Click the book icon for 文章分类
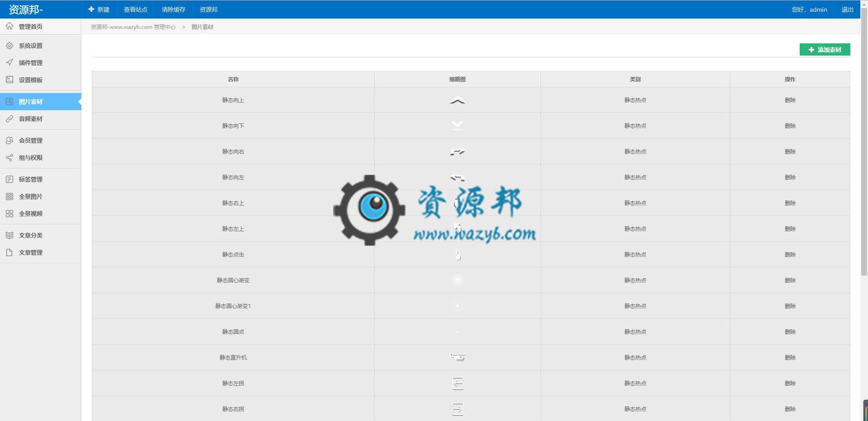 (x=9, y=235)
